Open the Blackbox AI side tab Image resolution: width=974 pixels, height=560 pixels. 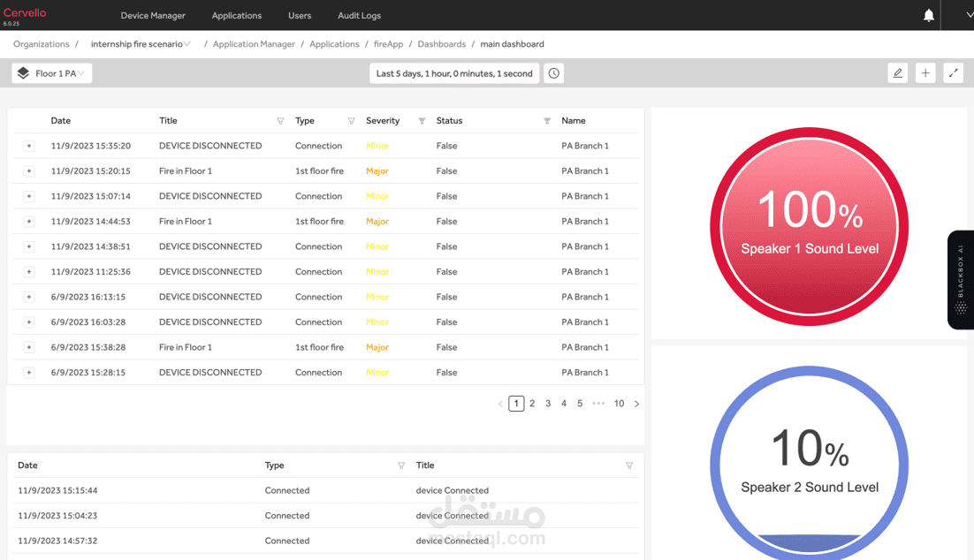point(961,280)
